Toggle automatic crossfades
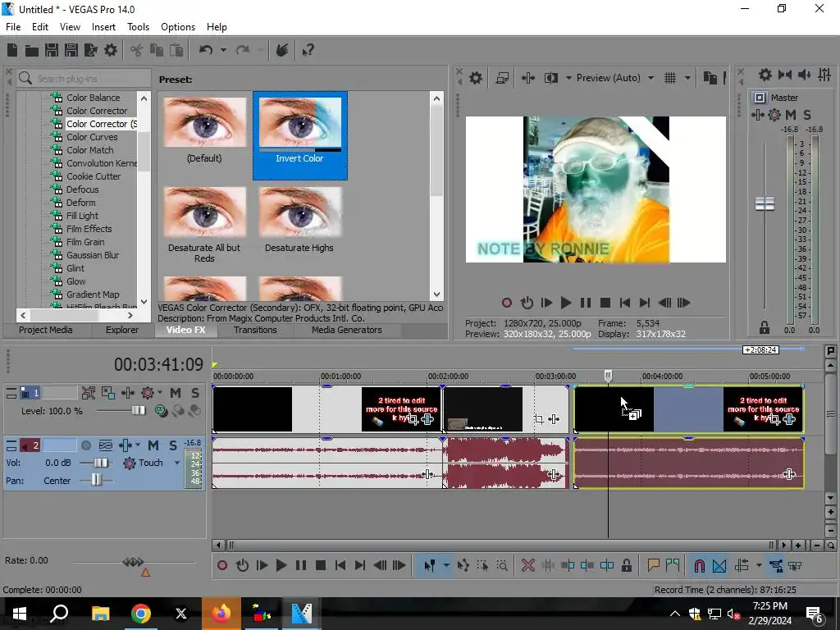The height and width of the screenshot is (630, 840). 719,566
